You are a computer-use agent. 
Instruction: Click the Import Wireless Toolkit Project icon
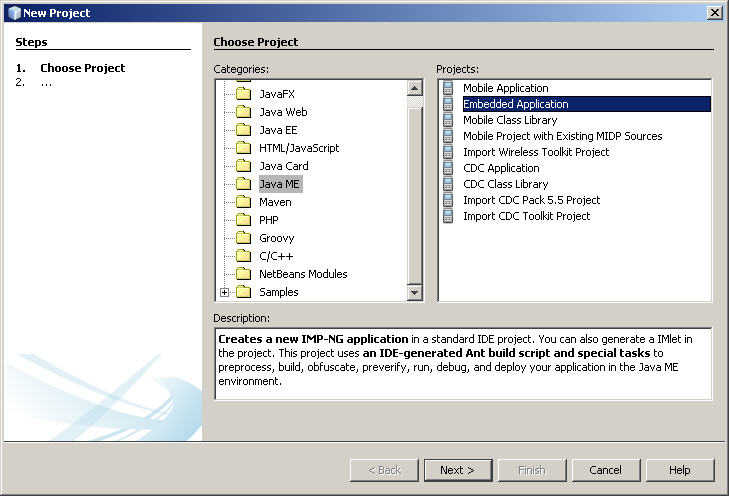click(448, 152)
